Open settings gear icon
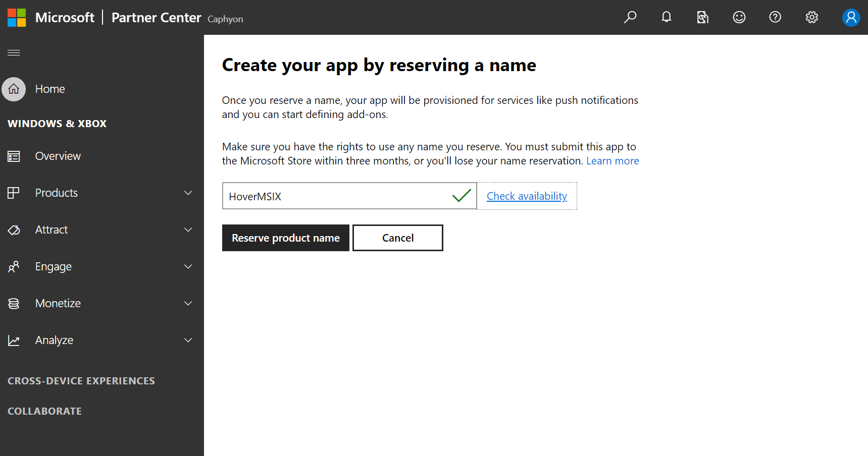 tap(812, 17)
